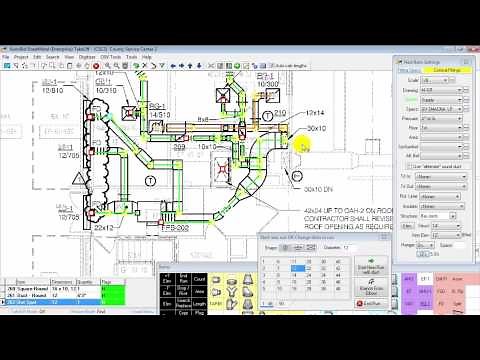Click the Spans input field

458,245
